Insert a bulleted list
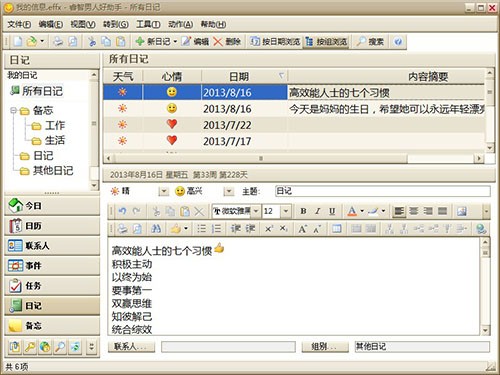Image resolution: width=500 pixels, height=375 pixels. tap(201, 229)
